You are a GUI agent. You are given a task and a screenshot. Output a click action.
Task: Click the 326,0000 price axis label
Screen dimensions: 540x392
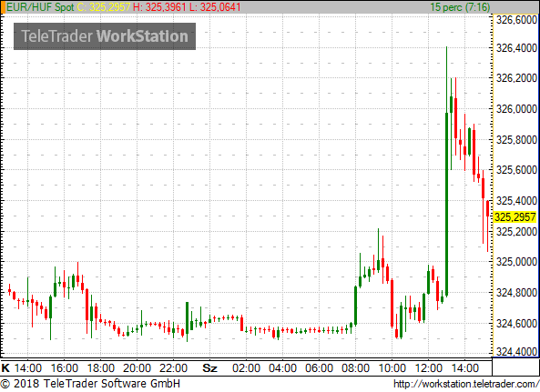pos(516,108)
